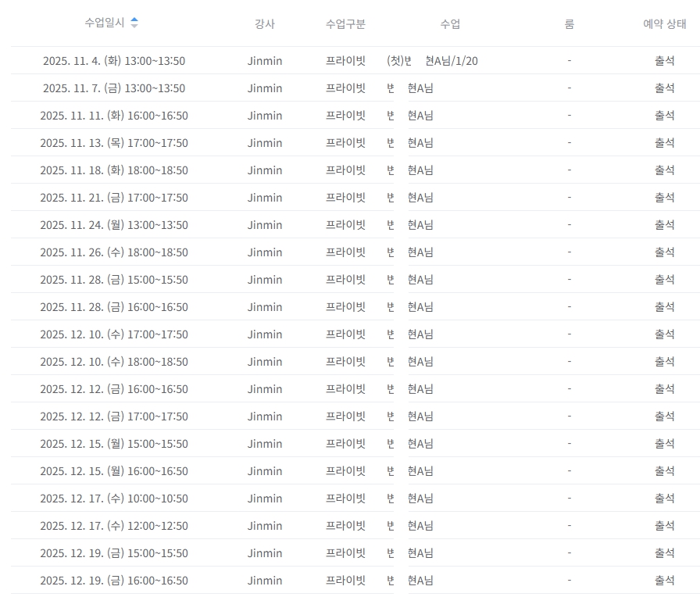Select date 2025. 12. 17. (수) 12:00~12:50
Screen dimensions: 700x597
pos(114,526)
